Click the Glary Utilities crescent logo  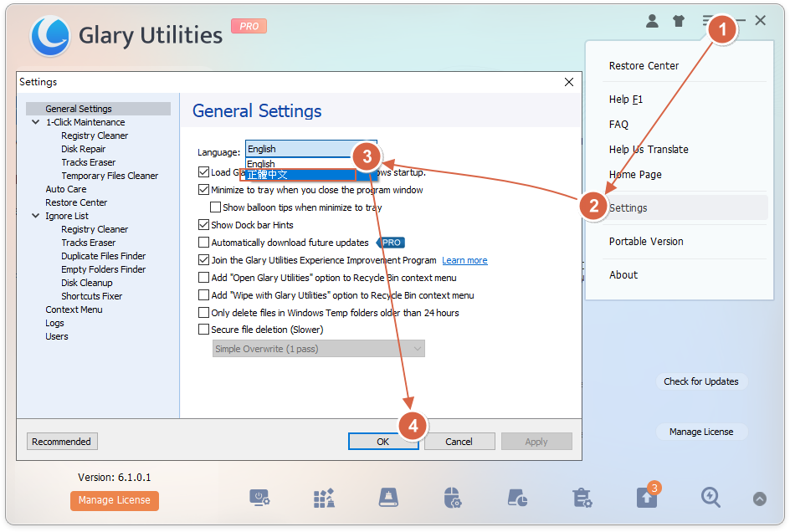50,35
